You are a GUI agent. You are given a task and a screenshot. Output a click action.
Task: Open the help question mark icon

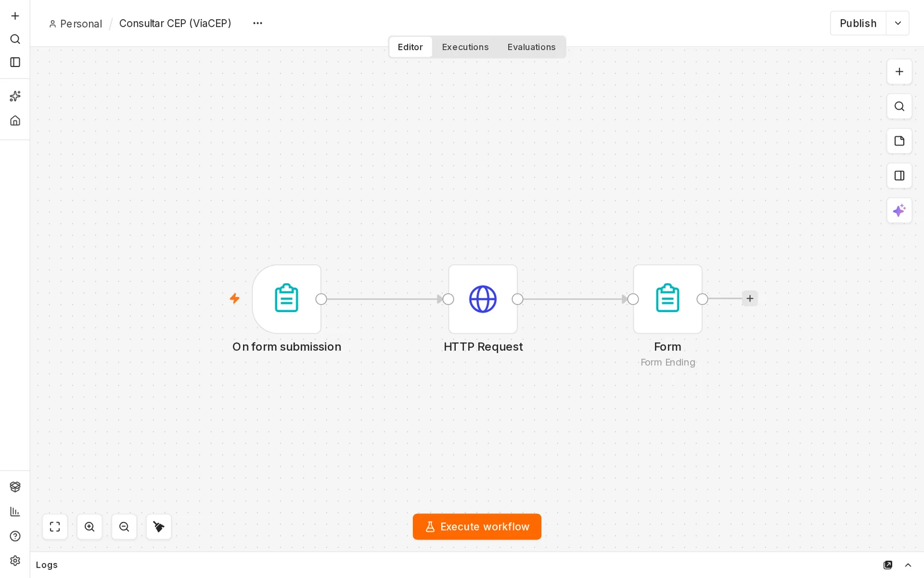tap(15, 536)
